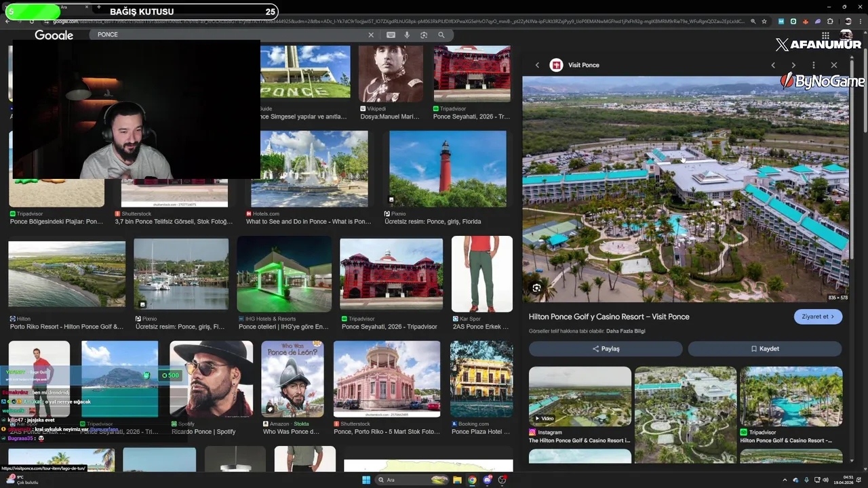Go back in the image preview panel
Screen dimensions: 868x488
point(537,65)
